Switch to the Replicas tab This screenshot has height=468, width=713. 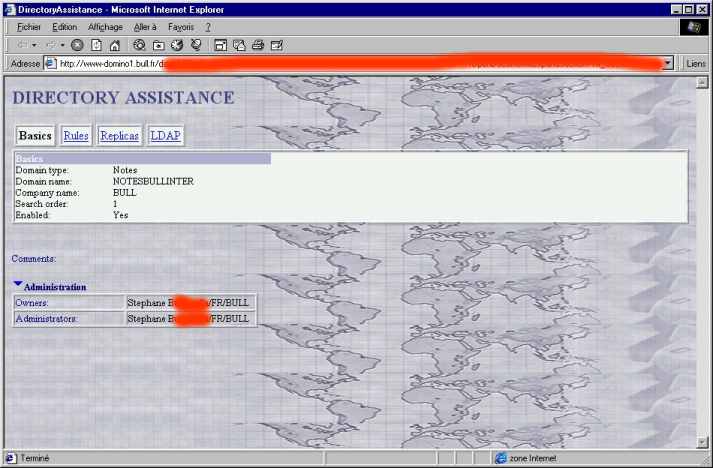[x=120, y=136]
